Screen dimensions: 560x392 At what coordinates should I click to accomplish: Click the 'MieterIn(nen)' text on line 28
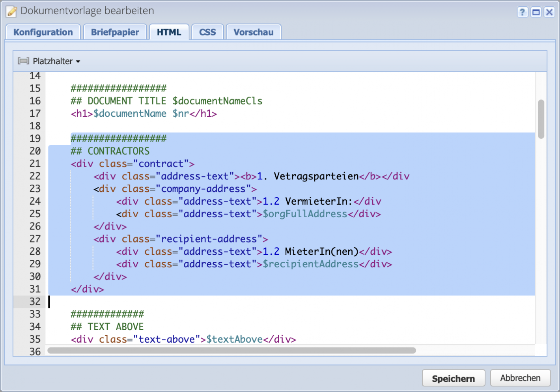[322, 252]
